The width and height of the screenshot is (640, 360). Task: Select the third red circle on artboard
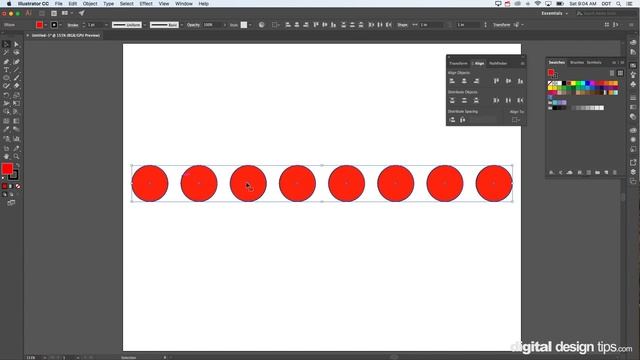(x=248, y=183)
